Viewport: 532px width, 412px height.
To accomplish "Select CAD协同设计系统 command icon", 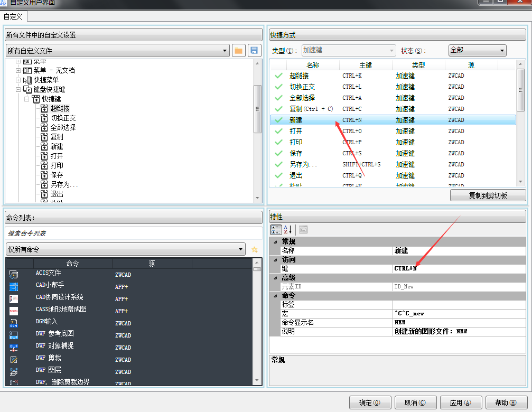I will tap(14, 299).
